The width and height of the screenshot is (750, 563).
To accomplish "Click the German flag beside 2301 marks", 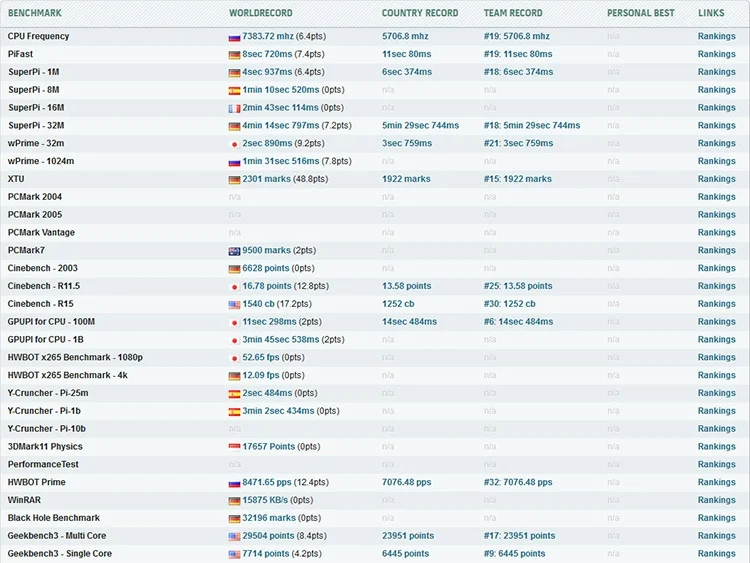I will coord(234,180).
